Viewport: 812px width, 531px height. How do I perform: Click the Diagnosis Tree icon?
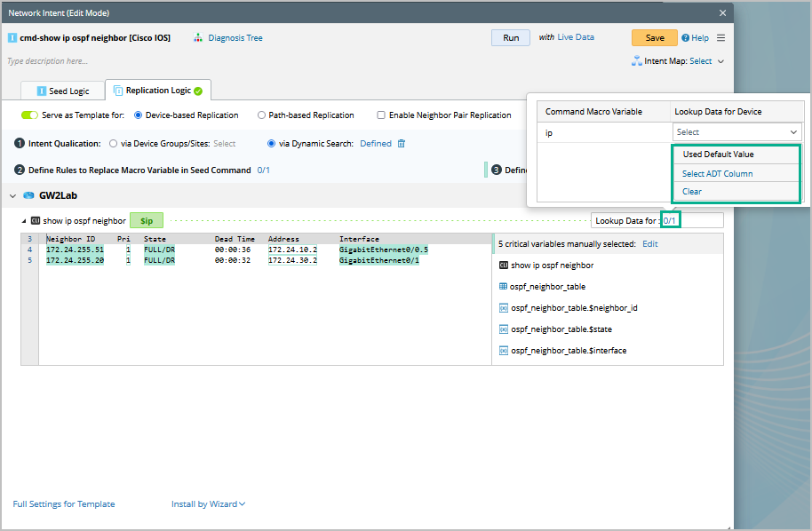(x=198, y=38)
